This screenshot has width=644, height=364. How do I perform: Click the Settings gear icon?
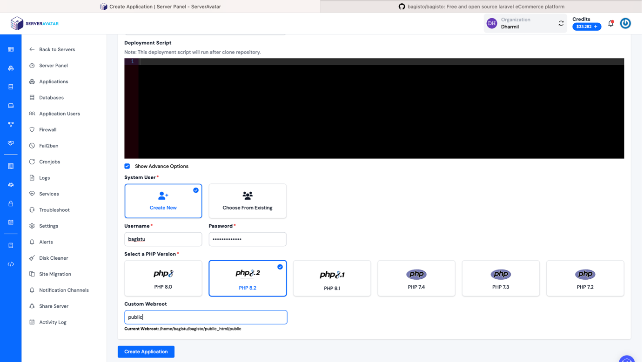tap(32, 227)
